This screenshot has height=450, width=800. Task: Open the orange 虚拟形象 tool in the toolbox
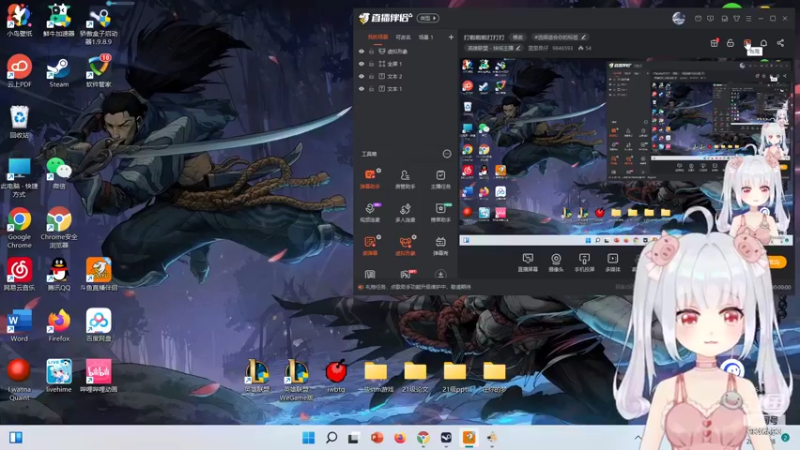click(x=405, y=245)
